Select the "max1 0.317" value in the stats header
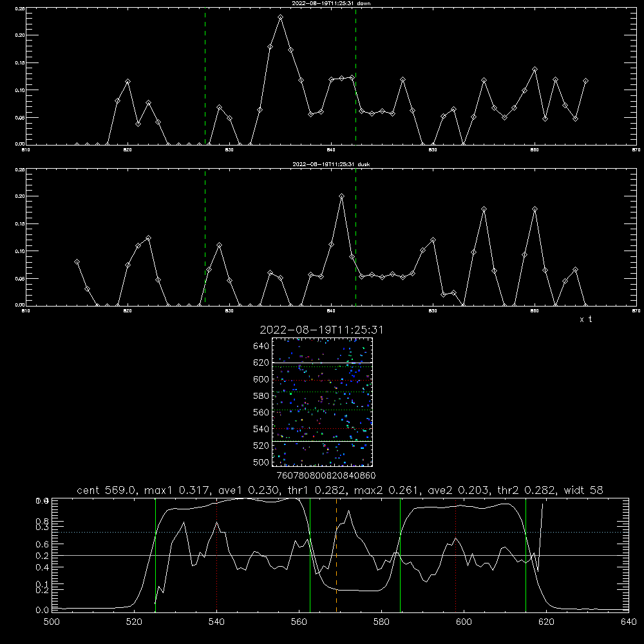Image resolution: width=644 pixels, height=644 pixels. coord(178,490)
